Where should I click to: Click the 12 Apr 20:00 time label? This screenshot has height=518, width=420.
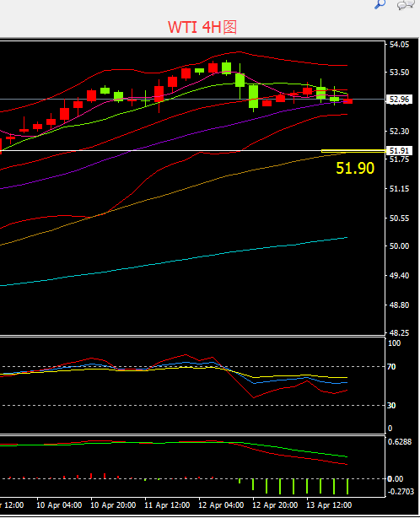pyautogui.click(x=275, y=505)
